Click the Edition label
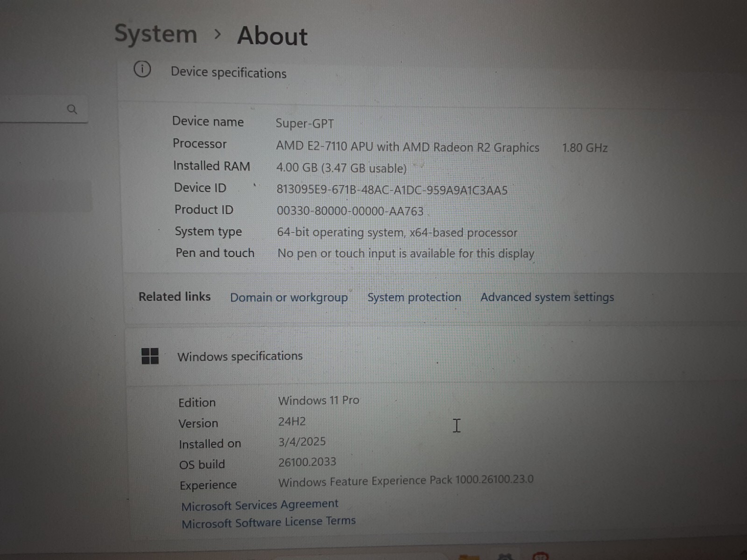747x560 pixels. [197, 402]
